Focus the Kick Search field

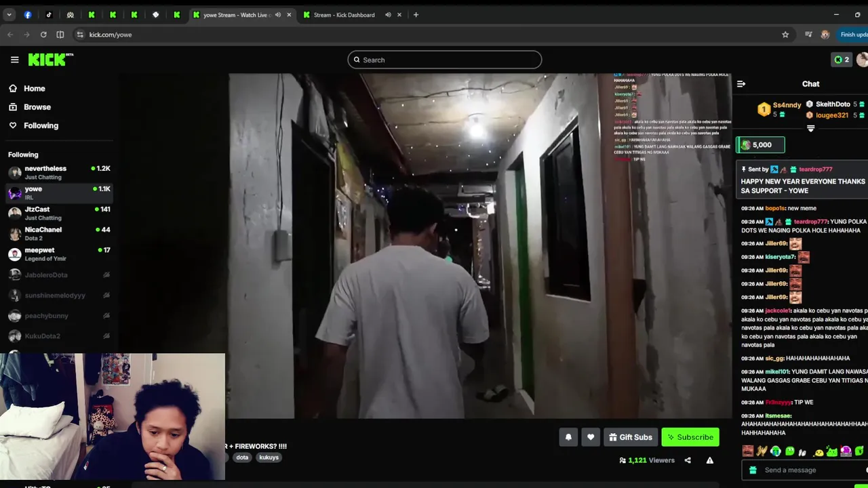pos(445,60)
